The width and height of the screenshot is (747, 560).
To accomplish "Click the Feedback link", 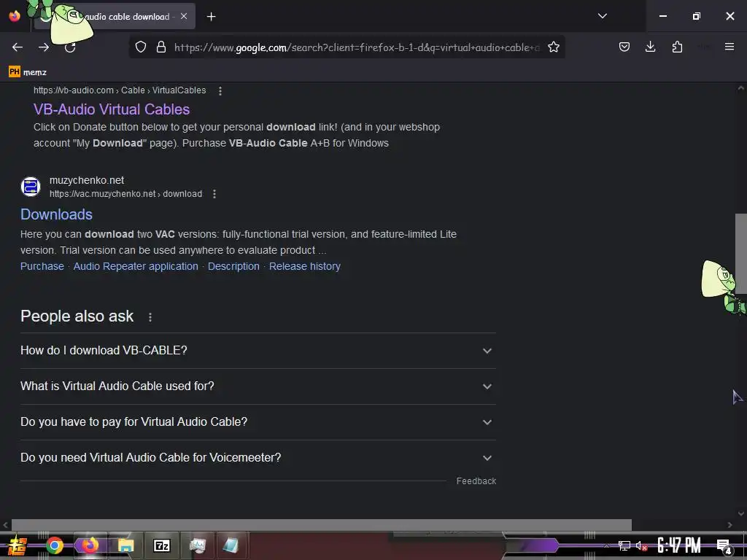I will tap(476, 481).
